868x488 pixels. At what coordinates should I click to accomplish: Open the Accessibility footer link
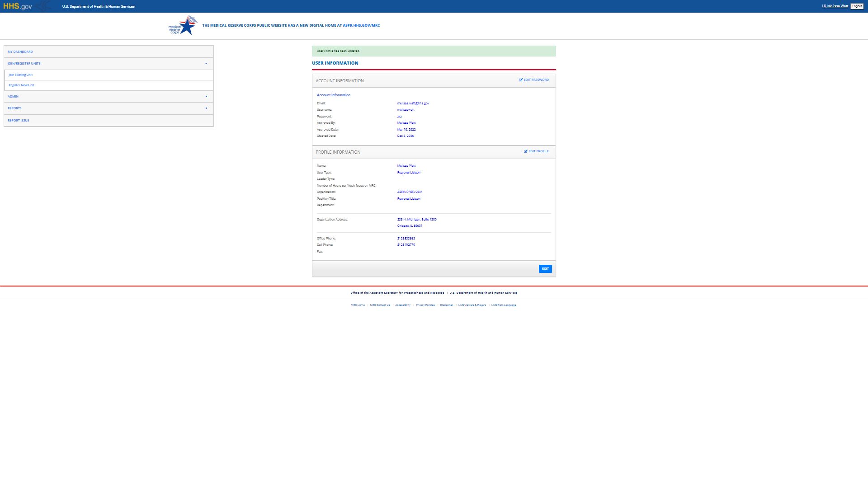coord(403,305)
